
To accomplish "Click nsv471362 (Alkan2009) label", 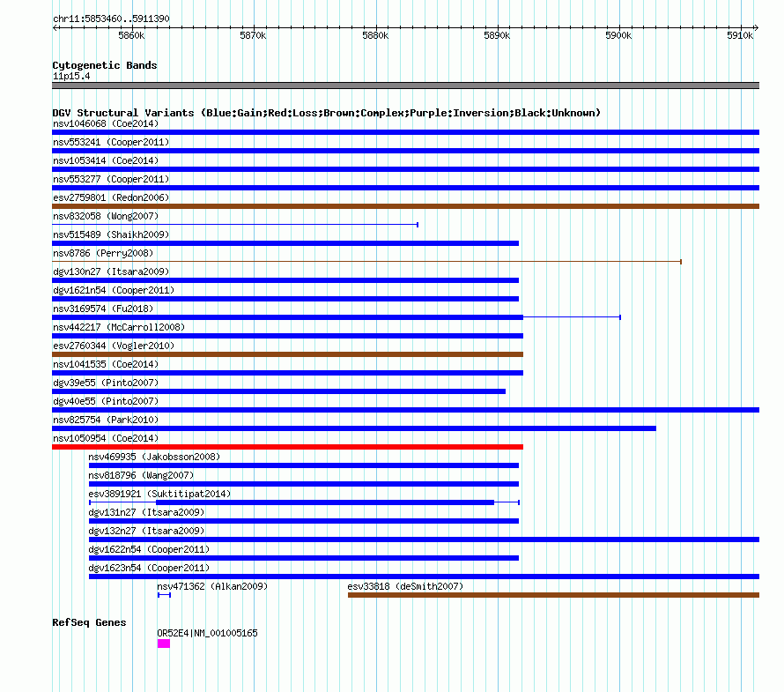I will tap(212, 586).
